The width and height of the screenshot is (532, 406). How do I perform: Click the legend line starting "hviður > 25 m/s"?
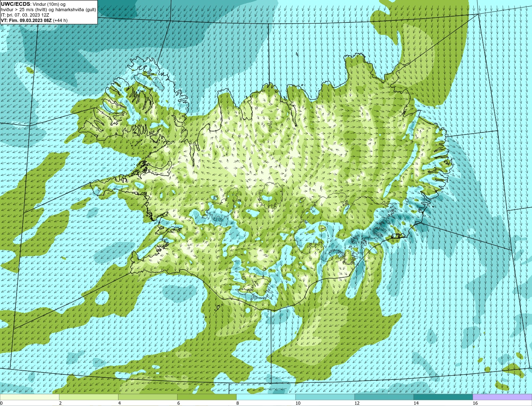48,10
